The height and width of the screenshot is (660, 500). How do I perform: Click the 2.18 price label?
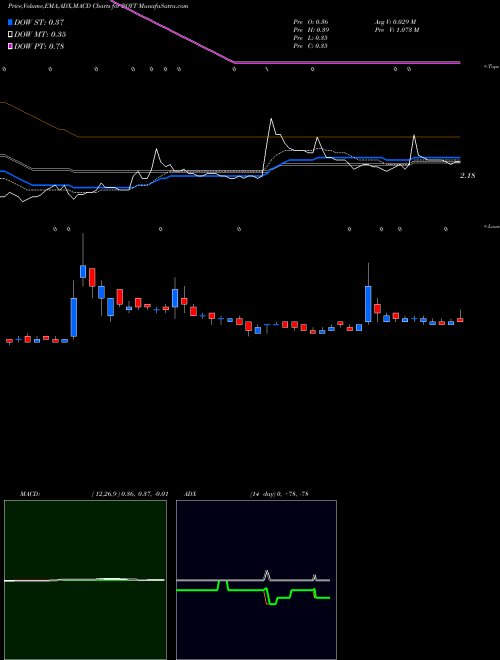(x=467, y=176)
